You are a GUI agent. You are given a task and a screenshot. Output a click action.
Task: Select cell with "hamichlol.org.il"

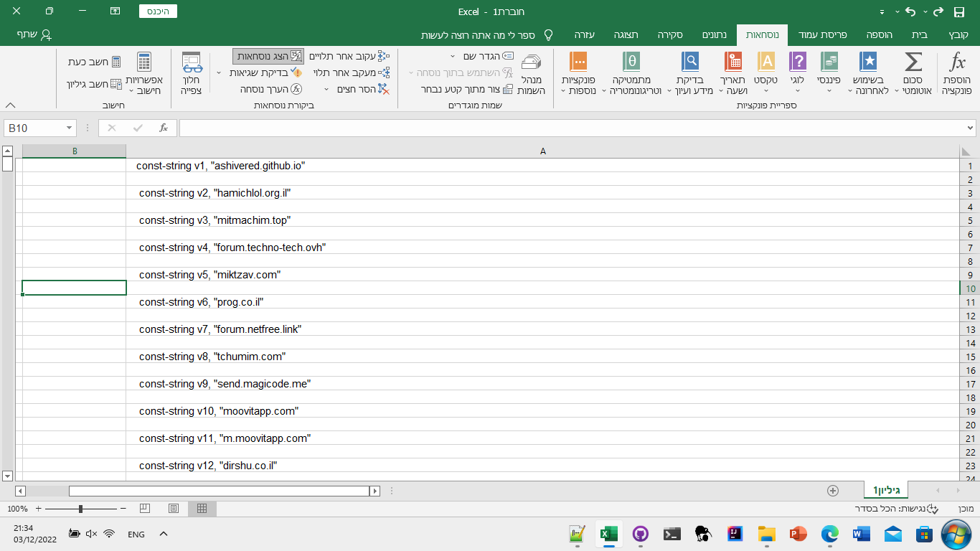543,193
